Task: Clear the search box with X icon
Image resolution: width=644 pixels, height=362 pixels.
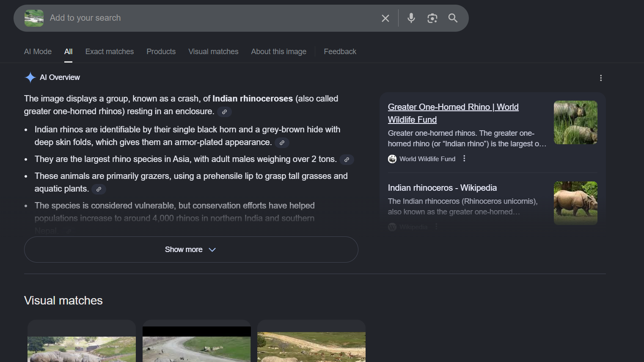Action: pyautogui.click(x=385, y=18)
